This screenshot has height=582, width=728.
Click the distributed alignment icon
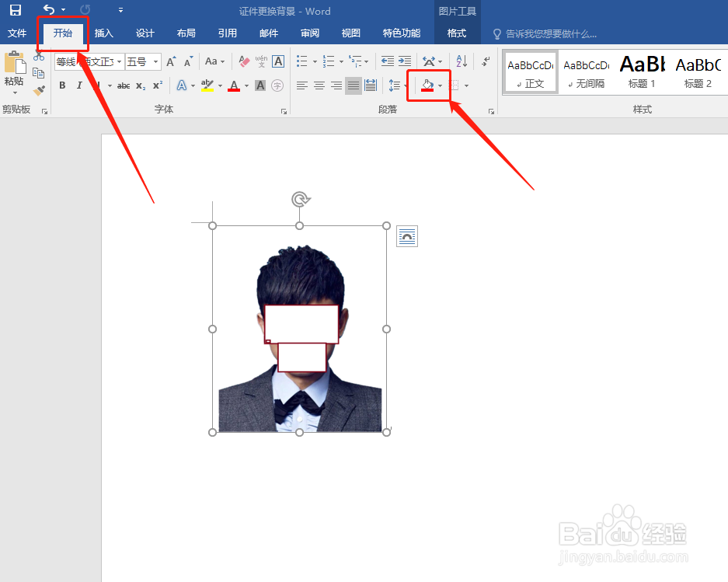click(x=371, y=85)
